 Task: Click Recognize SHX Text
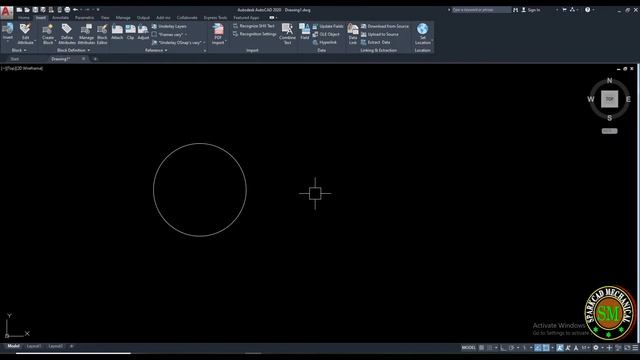[254, 26]
